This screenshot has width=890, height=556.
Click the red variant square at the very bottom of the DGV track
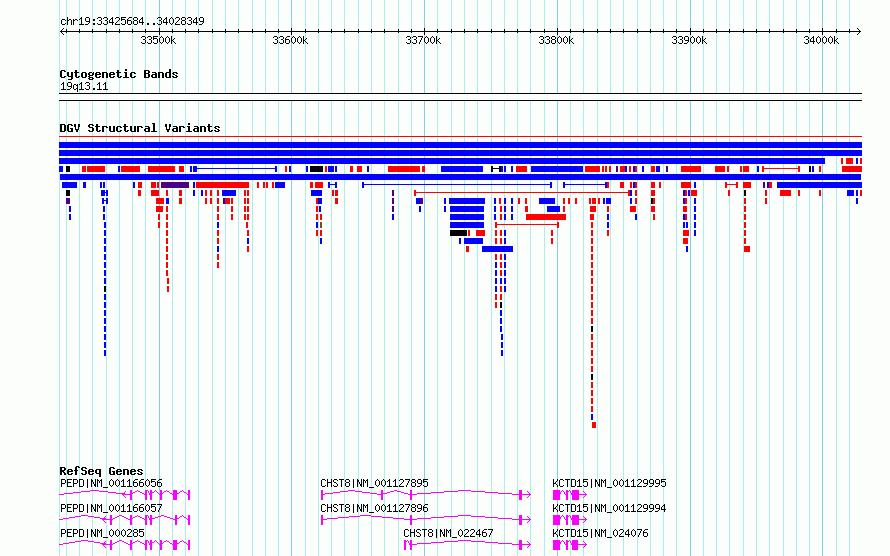point(594,425)
